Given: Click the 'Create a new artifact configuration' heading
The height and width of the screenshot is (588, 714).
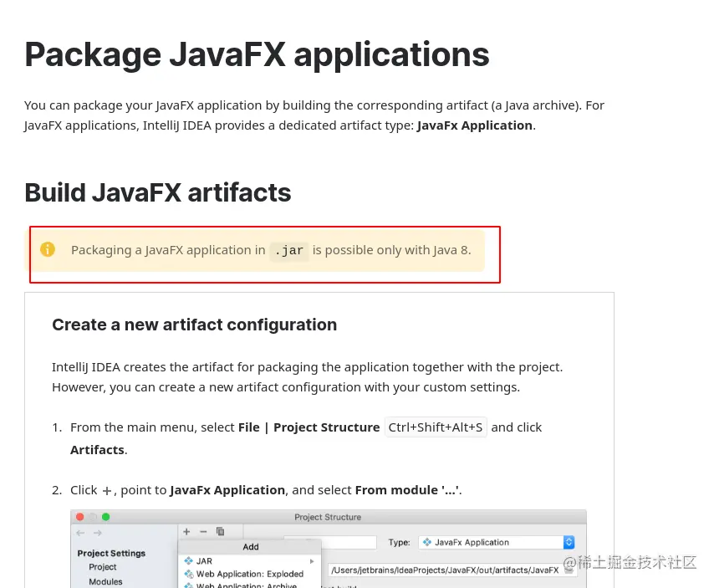Looking at the screenshot, I should pos(195,325).
